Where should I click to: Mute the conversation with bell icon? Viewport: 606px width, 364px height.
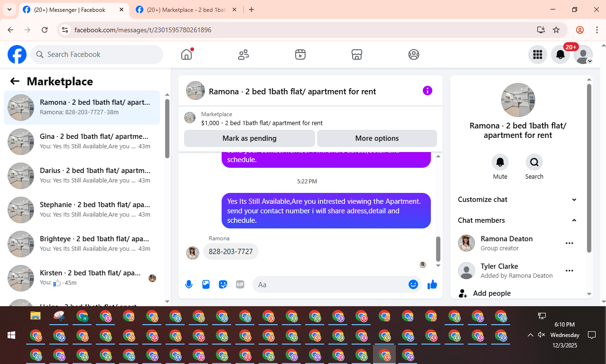coord(500,162)
